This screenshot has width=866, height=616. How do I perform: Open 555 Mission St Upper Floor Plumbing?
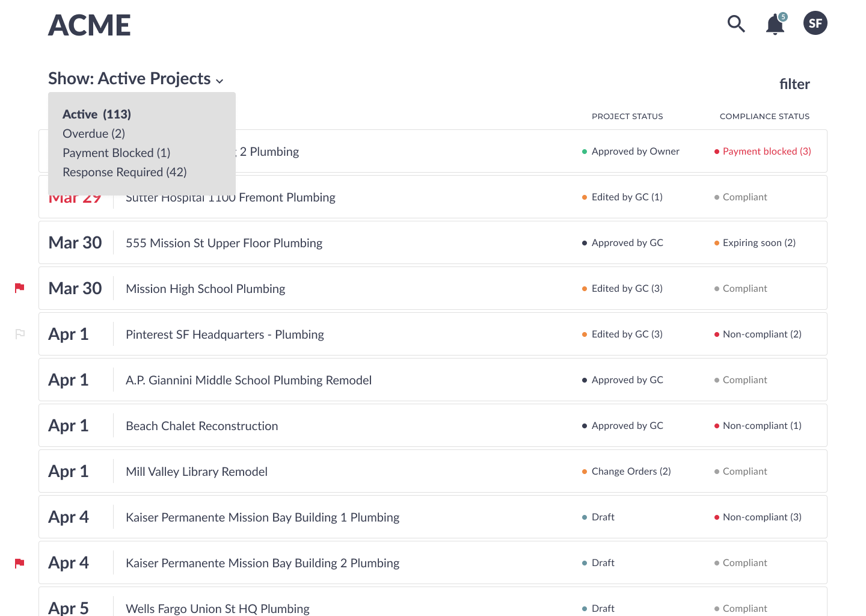433,242
